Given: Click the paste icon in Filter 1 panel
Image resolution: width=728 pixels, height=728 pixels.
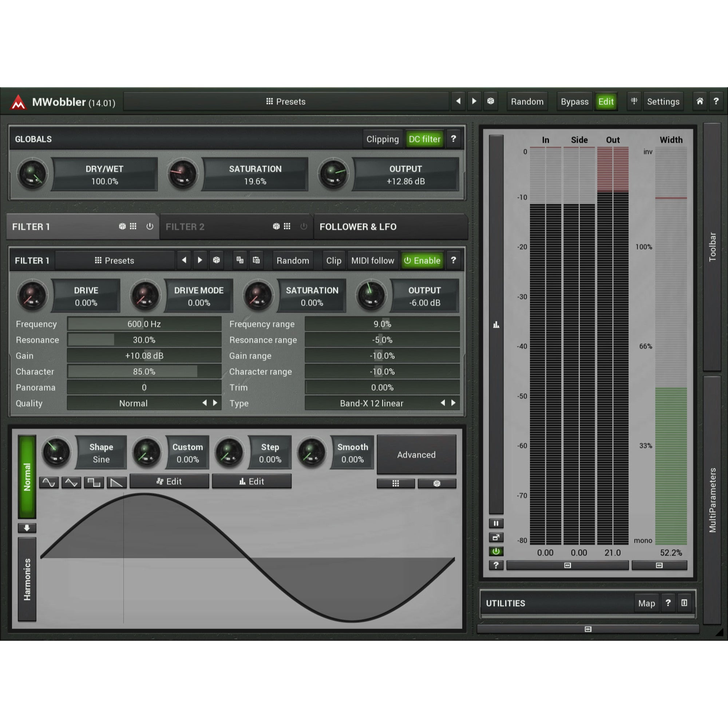Looking at the screenshot, I should click(256, 260).
